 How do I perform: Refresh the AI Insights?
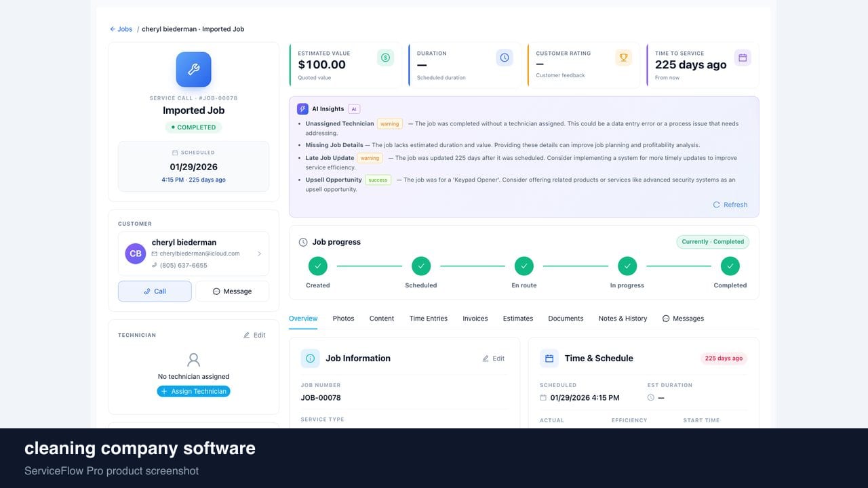pos(730,205)
